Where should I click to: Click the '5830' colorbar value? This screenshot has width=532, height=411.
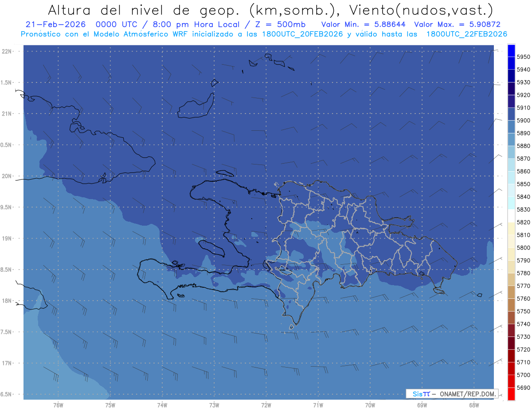(524, 210)
